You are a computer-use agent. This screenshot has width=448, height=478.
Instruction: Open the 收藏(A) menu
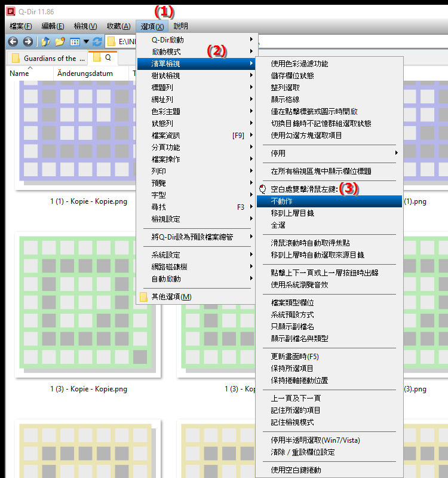118,26
